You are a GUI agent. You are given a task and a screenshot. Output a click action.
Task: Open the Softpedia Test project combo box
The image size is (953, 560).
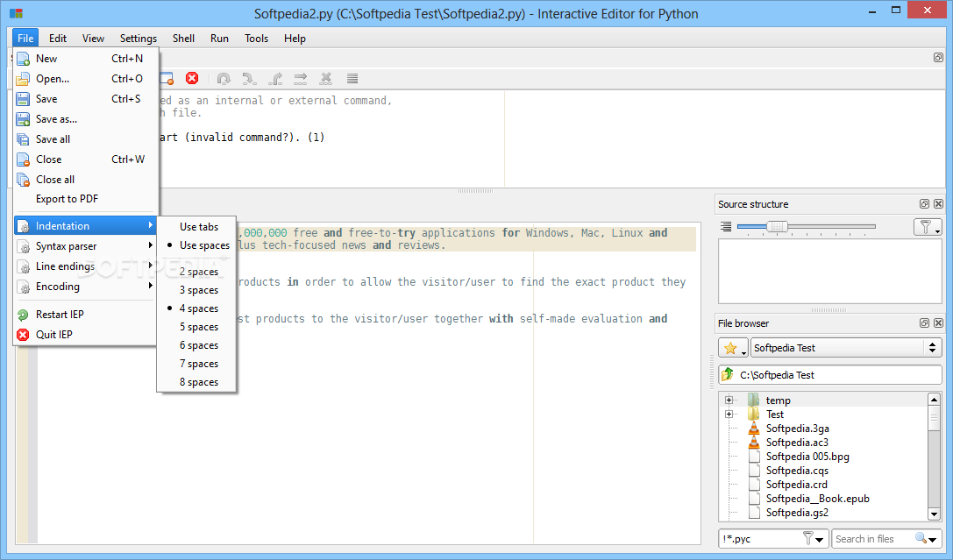[846, 348]
